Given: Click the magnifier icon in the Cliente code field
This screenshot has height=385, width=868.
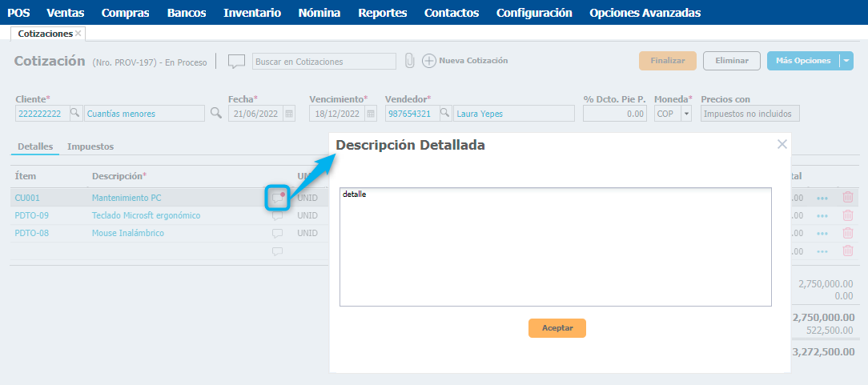Looking at the screenshot, I should click(75, 114).
